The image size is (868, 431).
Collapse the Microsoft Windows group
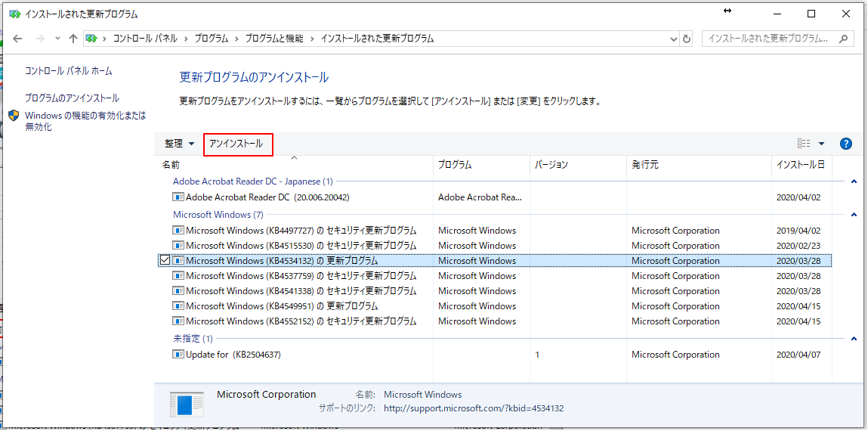853,215
